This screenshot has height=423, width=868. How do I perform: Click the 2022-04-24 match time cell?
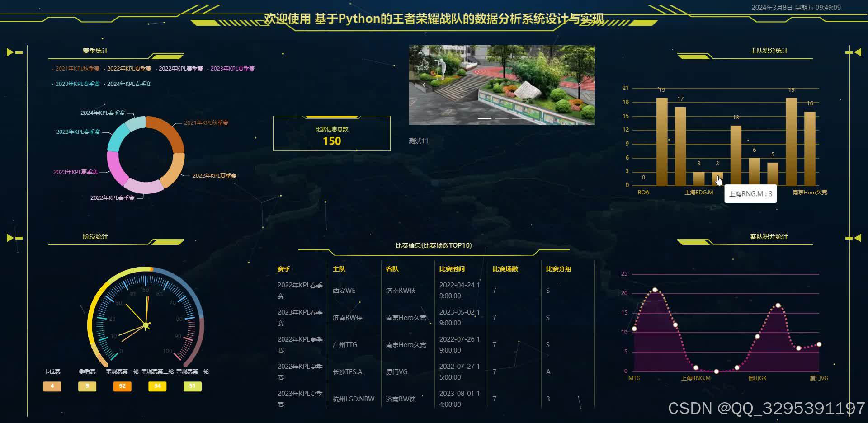coord(460,291)
